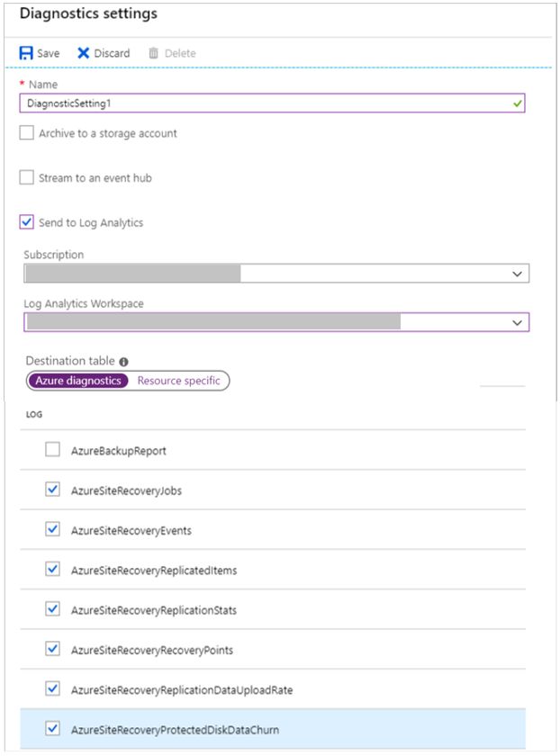The height and width of the screenshot is (756, 560).
Task: Click the Discard label in toolbar
Action: coord(112,53)
